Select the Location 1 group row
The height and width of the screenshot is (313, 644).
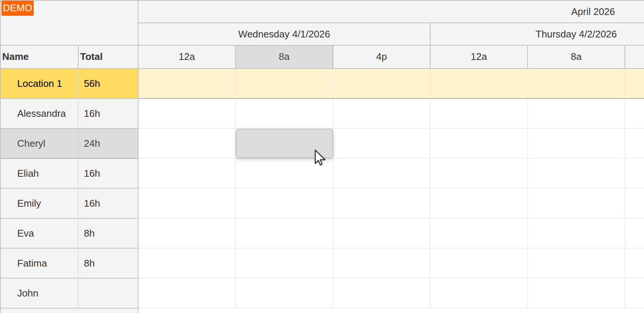39,83
